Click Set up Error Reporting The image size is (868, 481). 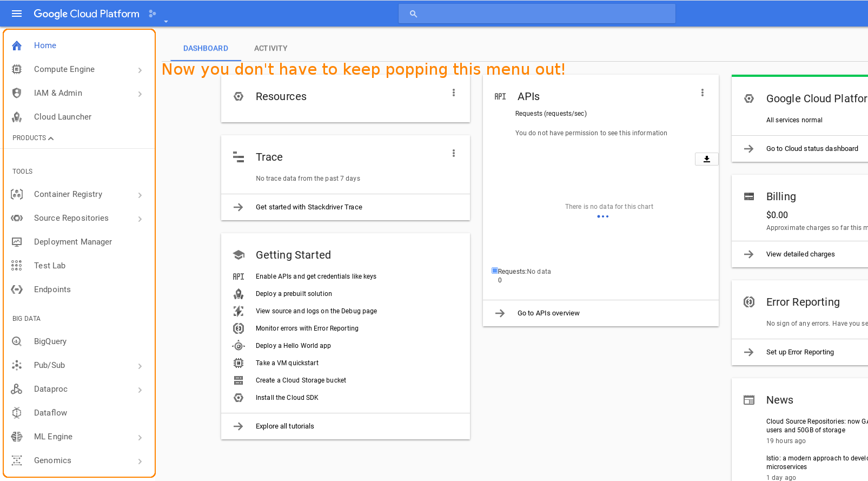pos(800,352)
